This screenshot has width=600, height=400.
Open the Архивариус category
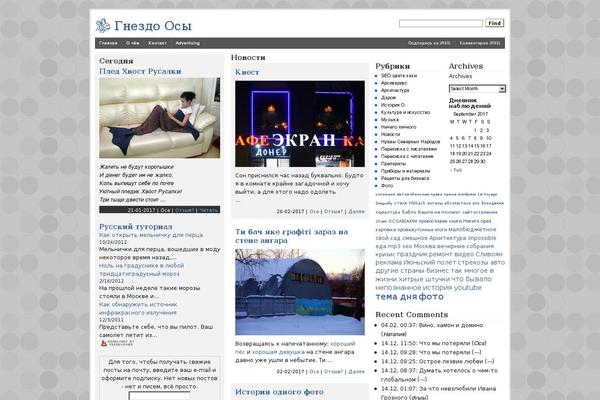394,83
